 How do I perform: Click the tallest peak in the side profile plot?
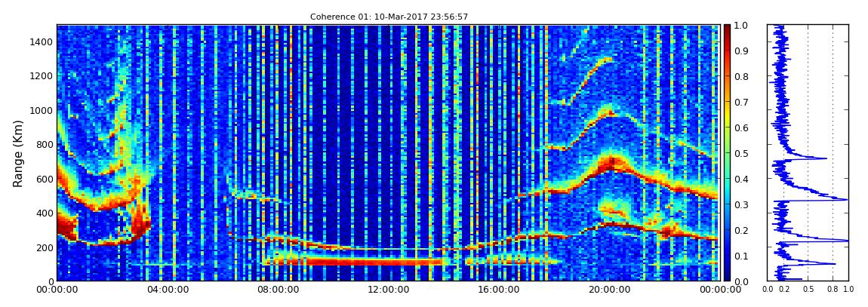coord(848,240)
